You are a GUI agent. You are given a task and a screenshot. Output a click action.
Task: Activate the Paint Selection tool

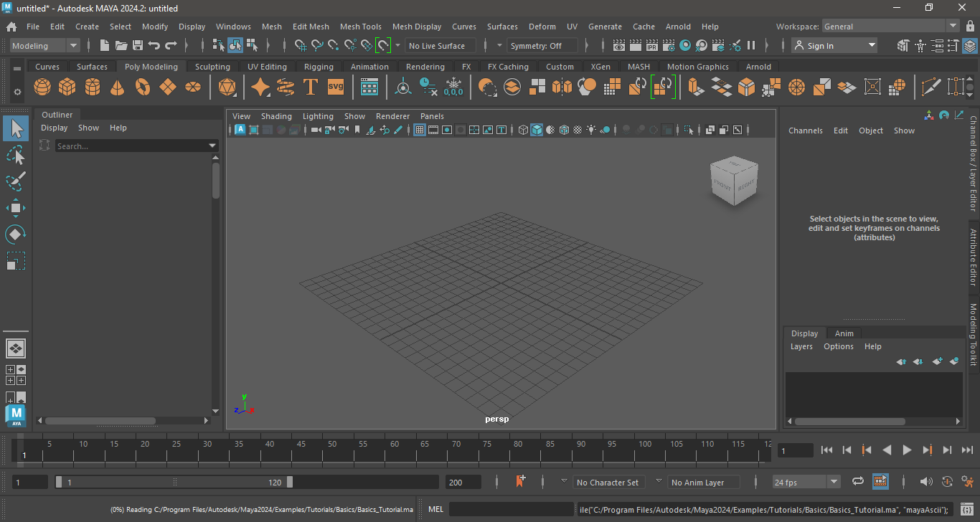pyautogui.click(x=16, y=181)
